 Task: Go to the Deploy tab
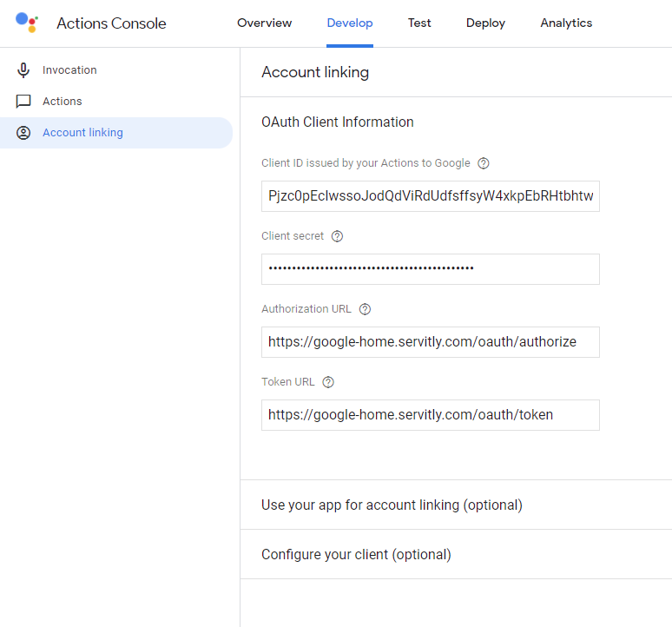point(485,23)
